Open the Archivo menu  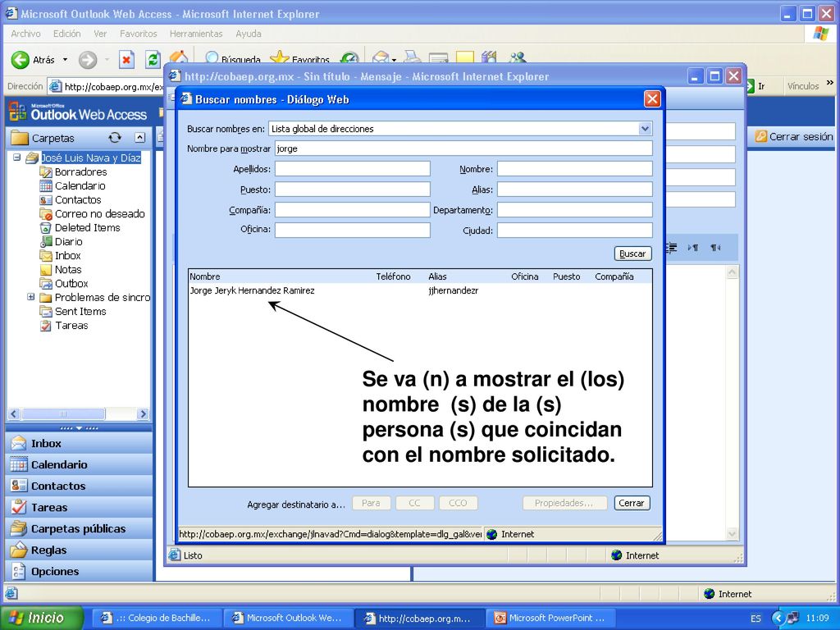tap(25, 33)
